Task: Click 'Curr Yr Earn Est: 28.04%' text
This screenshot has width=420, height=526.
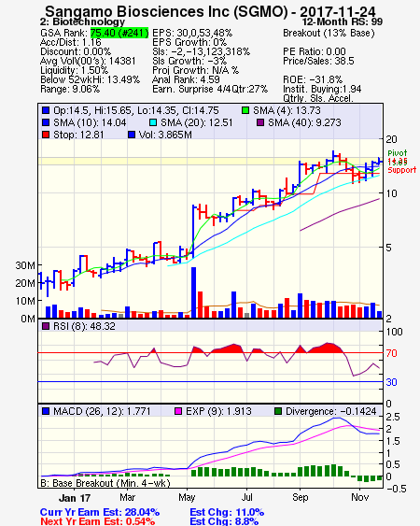Action: (100, 512)
